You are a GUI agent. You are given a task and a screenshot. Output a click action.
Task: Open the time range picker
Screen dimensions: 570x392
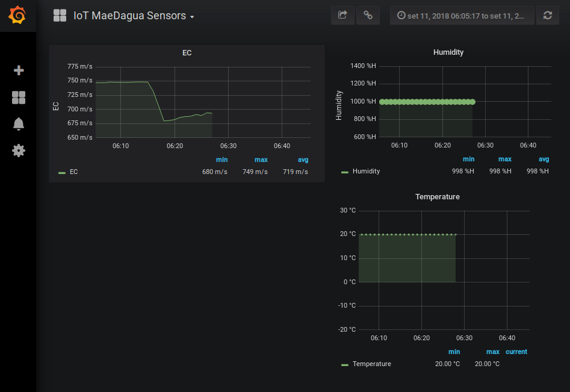462,16
